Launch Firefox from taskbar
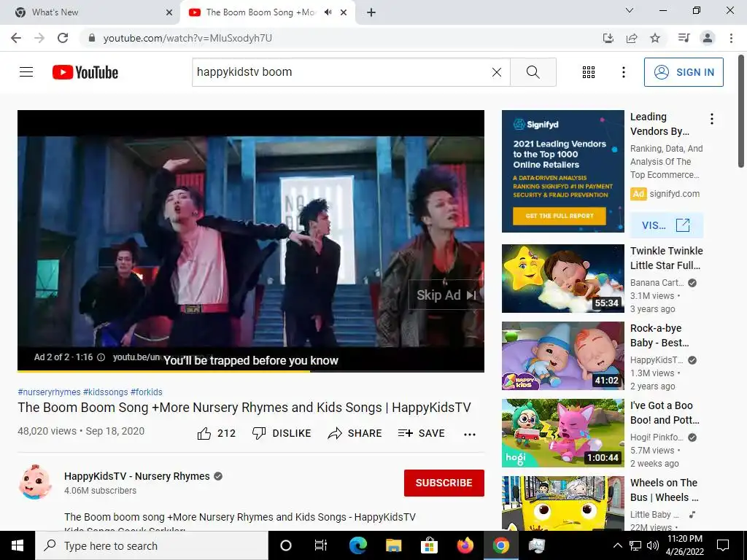Viewport: 747px width, 560px height. tap(465, 545)
